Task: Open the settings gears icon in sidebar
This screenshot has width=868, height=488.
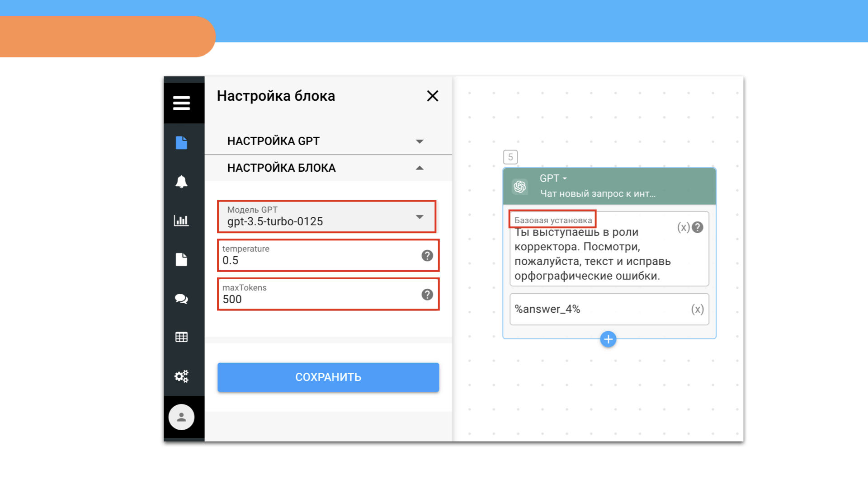Action: 181,376
